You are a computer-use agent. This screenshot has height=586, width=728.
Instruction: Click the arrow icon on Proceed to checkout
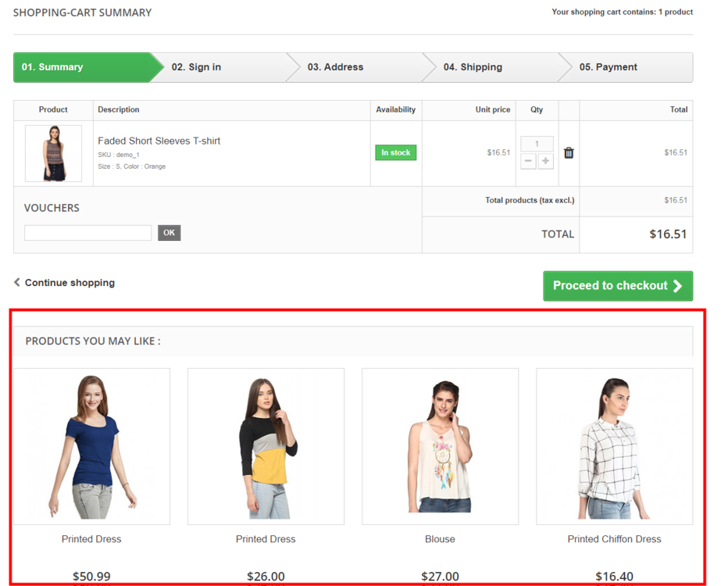click(679, 286)
